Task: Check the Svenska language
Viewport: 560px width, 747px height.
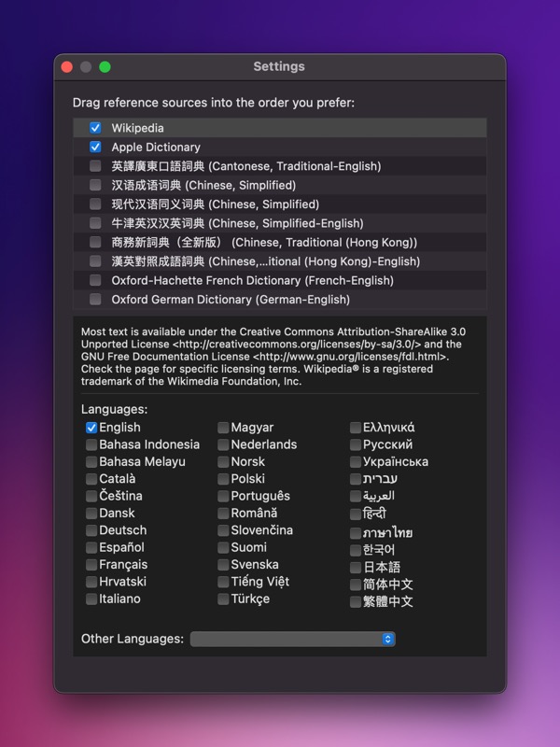Action: (x=223, y=565)
